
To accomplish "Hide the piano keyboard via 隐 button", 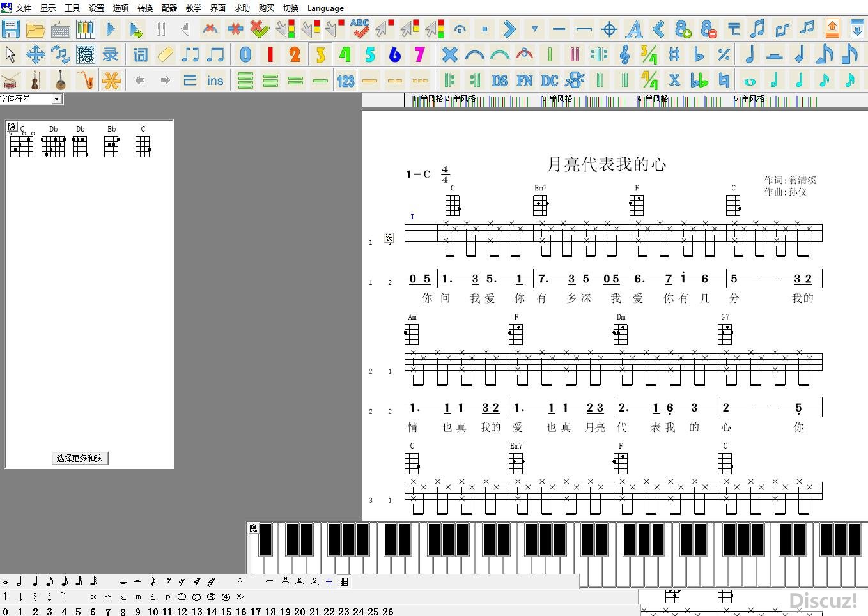I will click(253, 528).
